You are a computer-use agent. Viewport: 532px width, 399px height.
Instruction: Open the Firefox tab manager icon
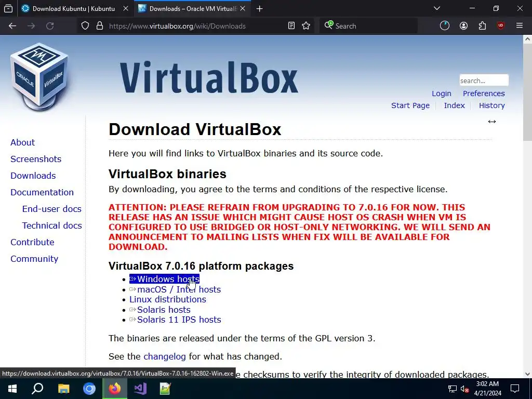(x=8, y=9)
